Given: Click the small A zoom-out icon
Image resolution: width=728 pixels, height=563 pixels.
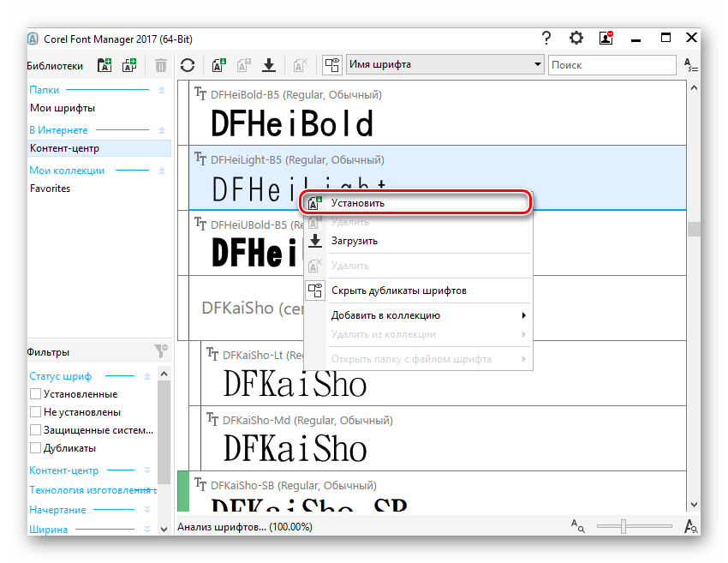Looking at the screenshot, I should pyautogui.click(x=577, y=526).
